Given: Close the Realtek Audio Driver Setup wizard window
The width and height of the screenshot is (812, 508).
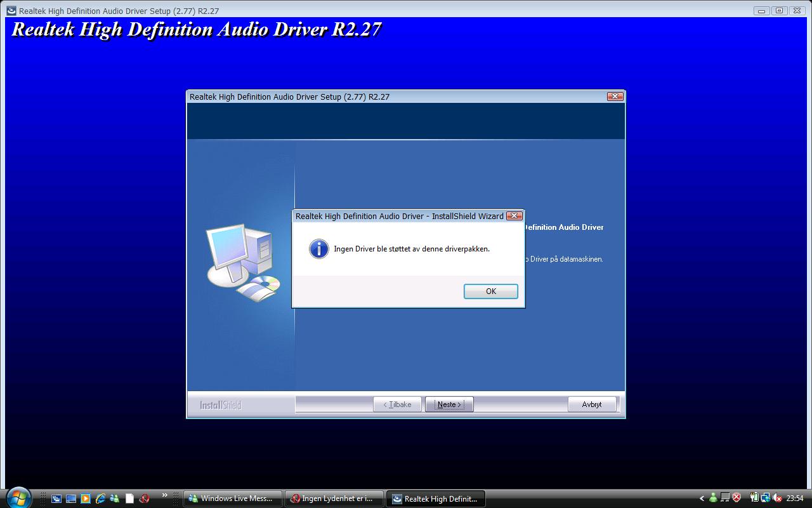Looking at the screenshot, I should click(615, 97).
